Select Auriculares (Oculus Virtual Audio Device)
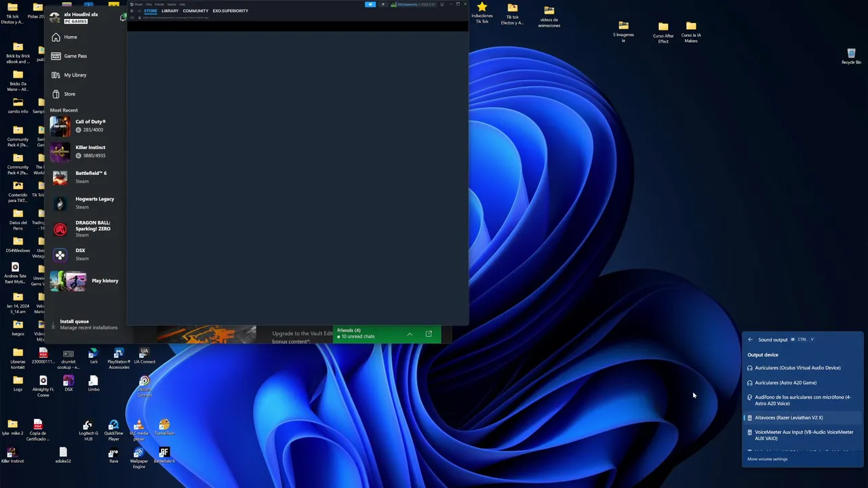 point(803,368)
